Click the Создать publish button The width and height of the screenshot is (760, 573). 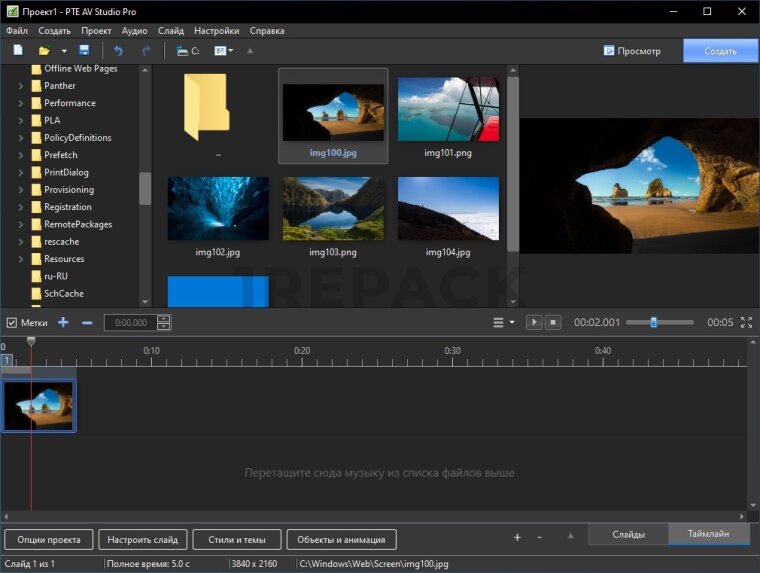[x=720, y=50]
